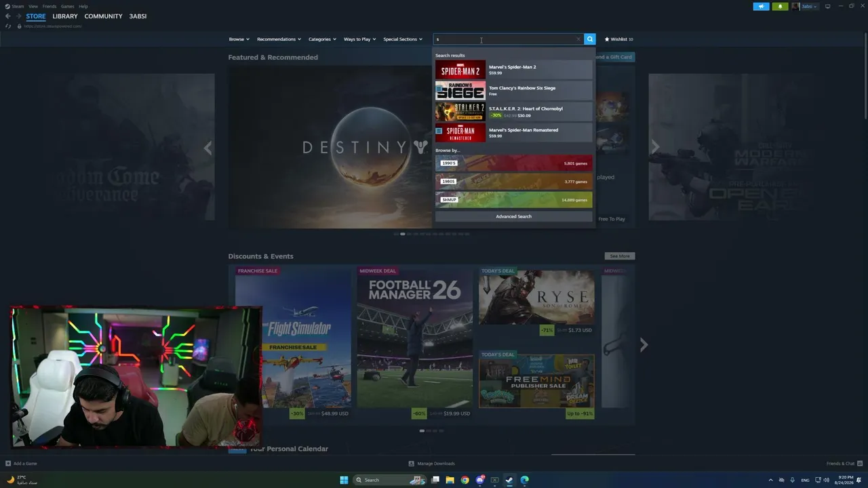The width and height of the screenshot is (868, 488).
Task: Clear the store search box text
Action: [x=578, y=39]
